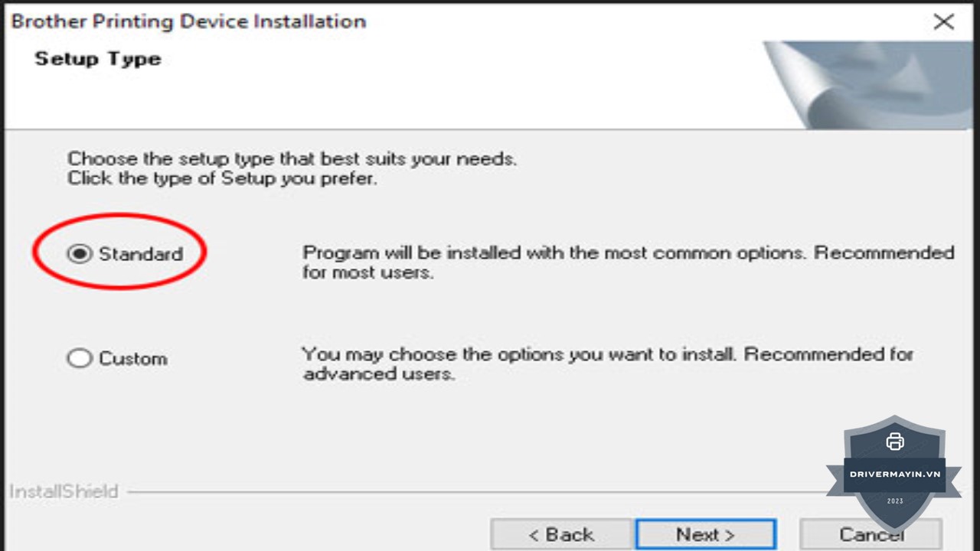Select the Standard setup radio button
The width and height of the screenshot is (980, 551).
pyautogui.click(x=80, y=253)
